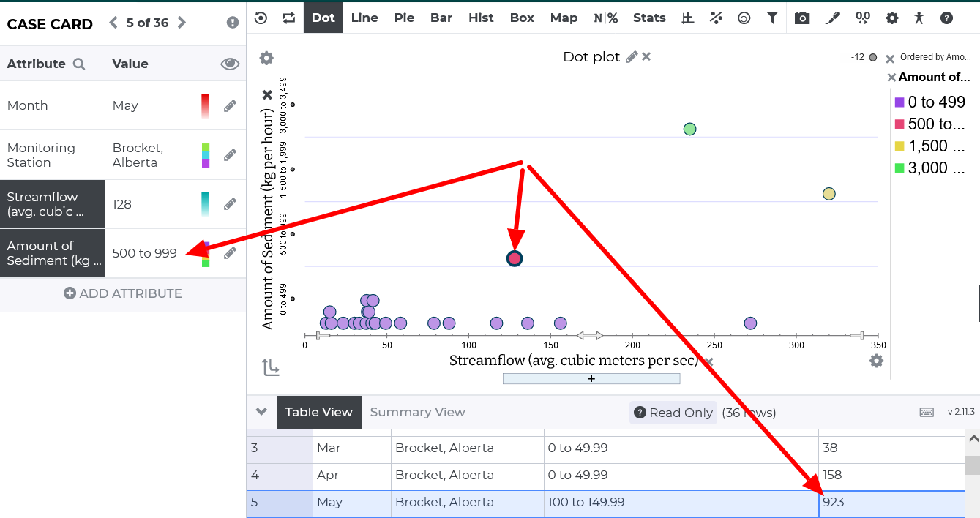980x518 pixels.
Task: Click the help question mark icon
Action: (946, 18)
